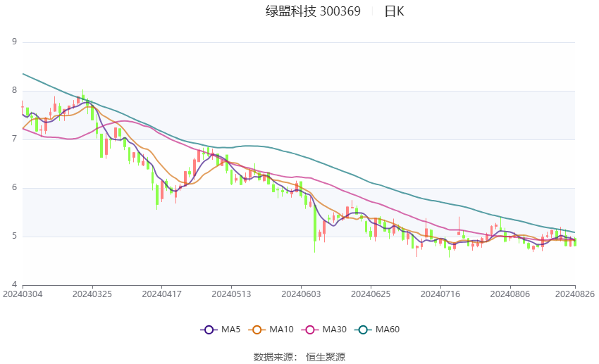Viewport: 599px width, 364px height.
Task: Click the y-axis value 8
Action: point(15,90)
